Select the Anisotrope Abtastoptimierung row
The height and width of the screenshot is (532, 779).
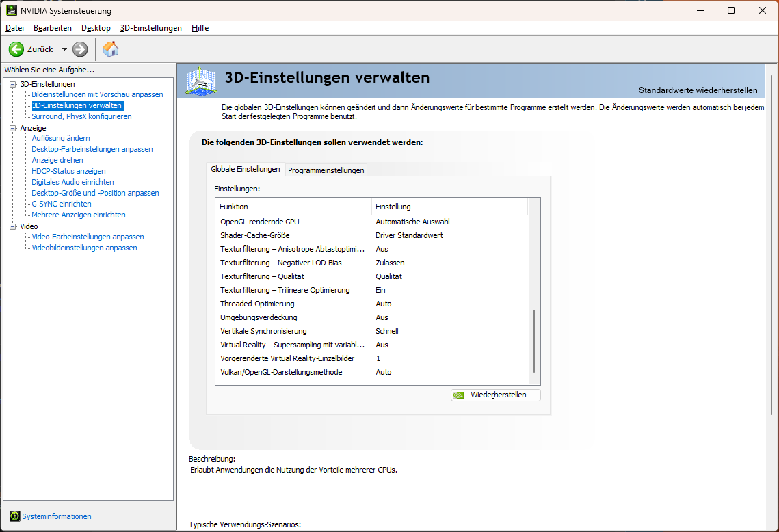click(x=371, y=249)
